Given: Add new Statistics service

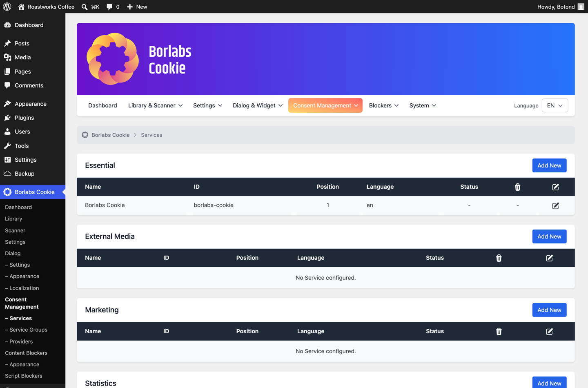Looking at the screenshot, I should [x=549, y=383].
